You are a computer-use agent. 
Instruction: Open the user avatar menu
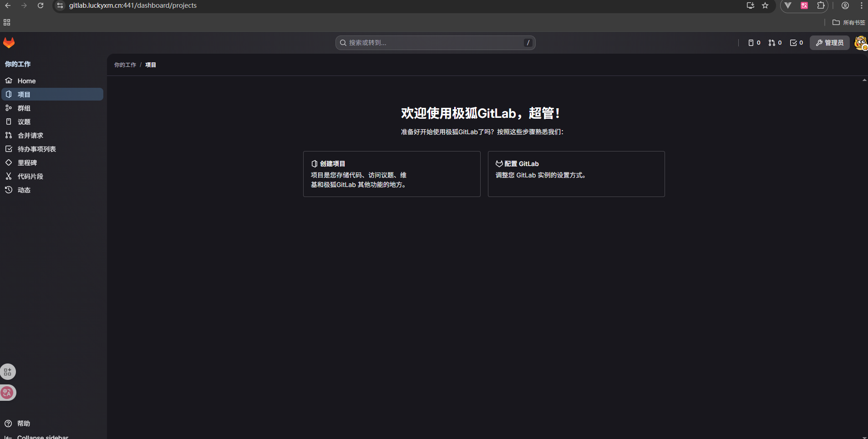(861, 43)
